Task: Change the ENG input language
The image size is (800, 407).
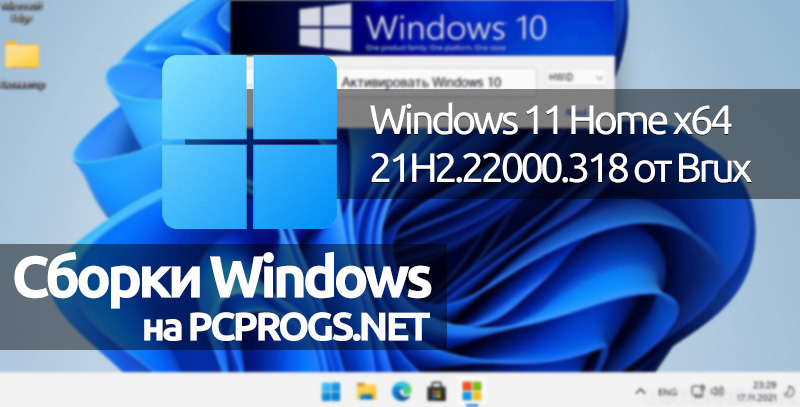Action: pos(667,392)
